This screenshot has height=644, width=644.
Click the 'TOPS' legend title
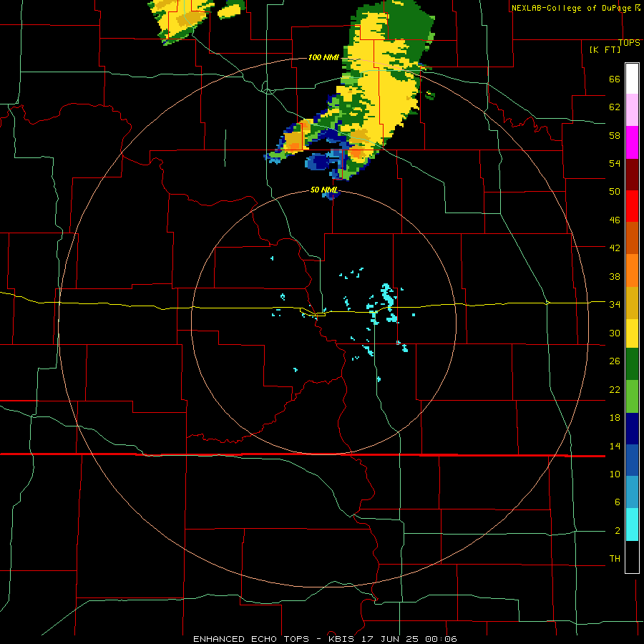[629, 43]
